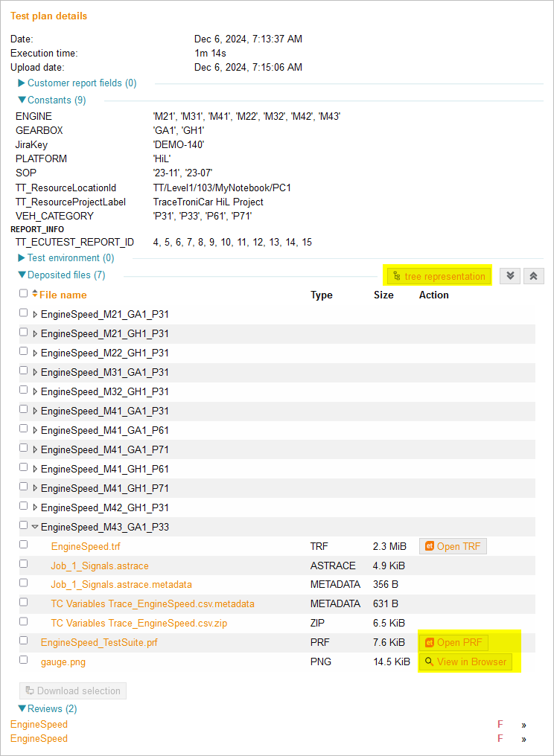Viewport: 554px width, 756px height.
Task: Click the 2.3 MiB size cell
Action: coord(390,546)
